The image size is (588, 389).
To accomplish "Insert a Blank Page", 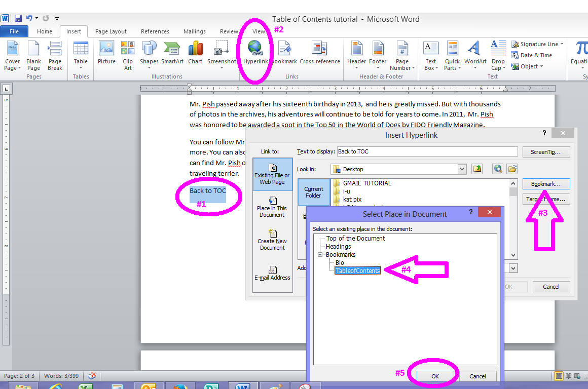I will (x=34, y=56).
